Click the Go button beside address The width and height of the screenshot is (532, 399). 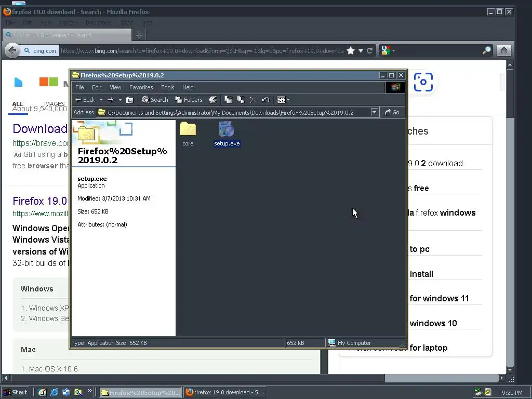pyautogui.click(x=392, y=112)
